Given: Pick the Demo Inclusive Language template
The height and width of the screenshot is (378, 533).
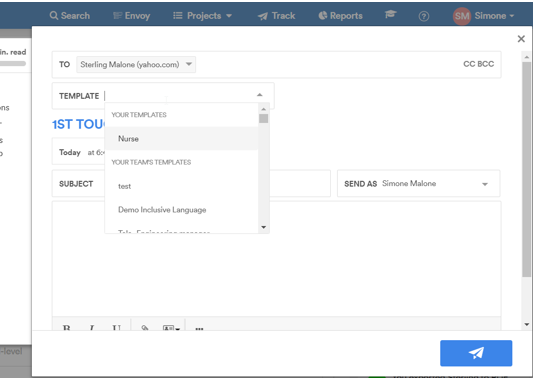Looking at the screenshot, I should point(182,210).
